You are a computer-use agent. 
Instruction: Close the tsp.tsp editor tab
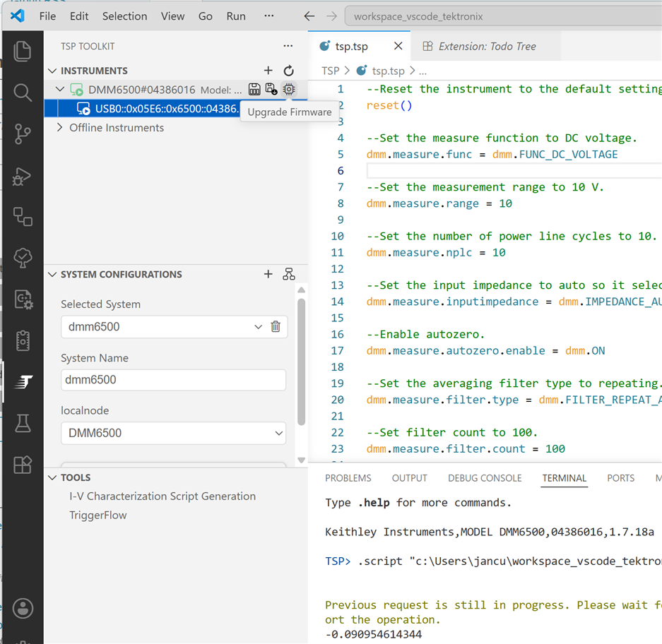(398, 46)
